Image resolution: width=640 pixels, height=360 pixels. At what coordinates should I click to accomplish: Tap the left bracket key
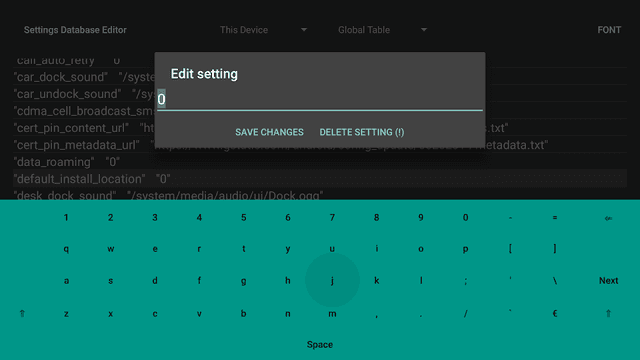(510, 248)
